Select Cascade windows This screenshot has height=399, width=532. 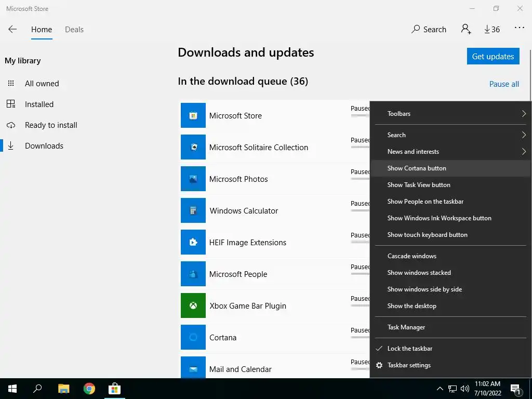(x=450, y=256)
